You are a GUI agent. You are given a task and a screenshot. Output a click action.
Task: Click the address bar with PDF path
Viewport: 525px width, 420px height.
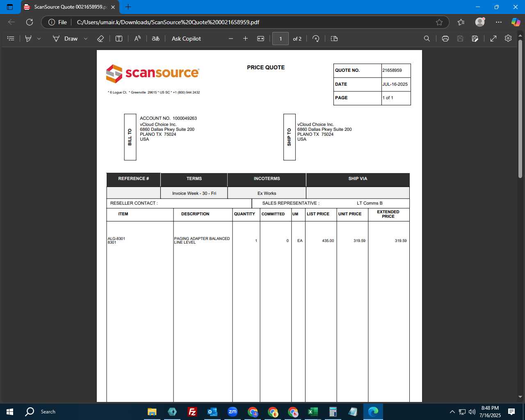point(168,22)
